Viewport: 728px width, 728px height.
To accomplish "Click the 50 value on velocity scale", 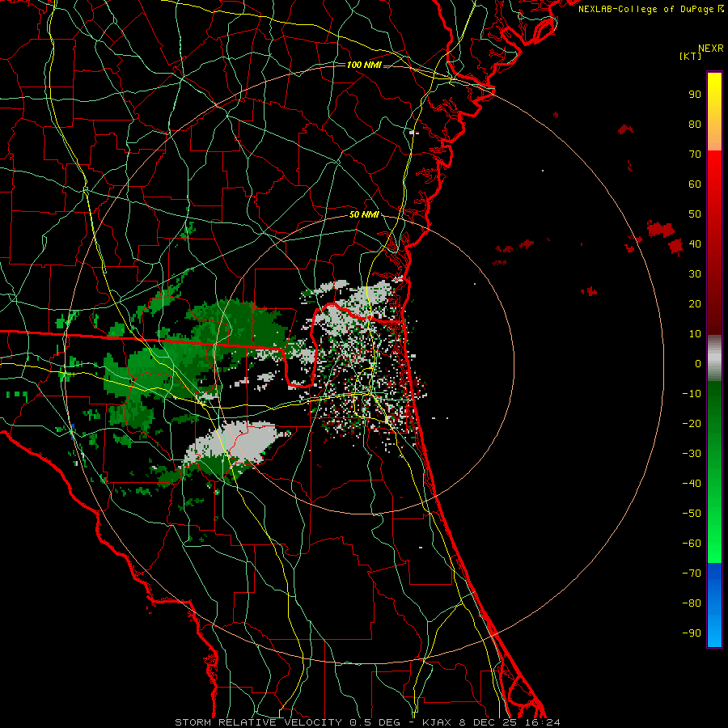I will tap(695, 214).
